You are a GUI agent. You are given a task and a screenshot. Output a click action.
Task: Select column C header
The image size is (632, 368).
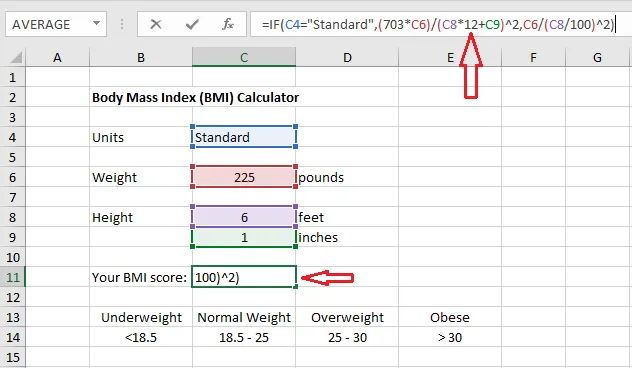tap(244, 58)
